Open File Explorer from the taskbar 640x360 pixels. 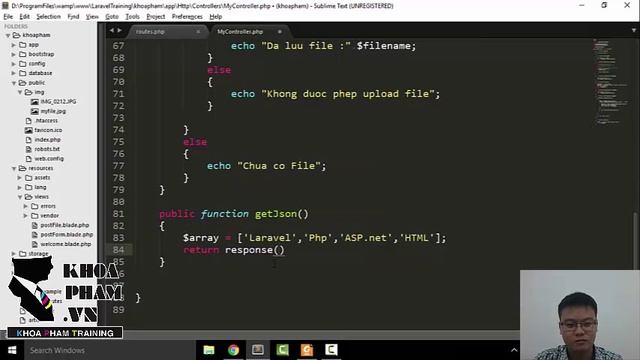pyautogui.click(x=209, y=350)
